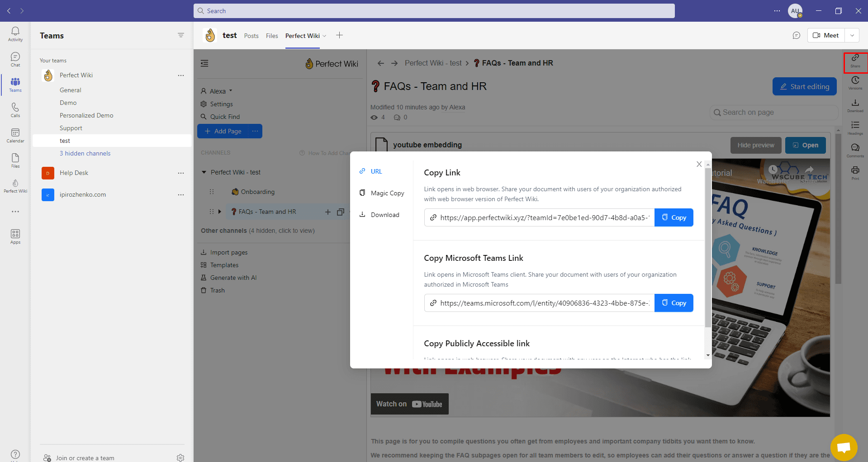The image size is (868, 462).
Task: Open Chat in the Teams sidebar
Action: [15, 59]
